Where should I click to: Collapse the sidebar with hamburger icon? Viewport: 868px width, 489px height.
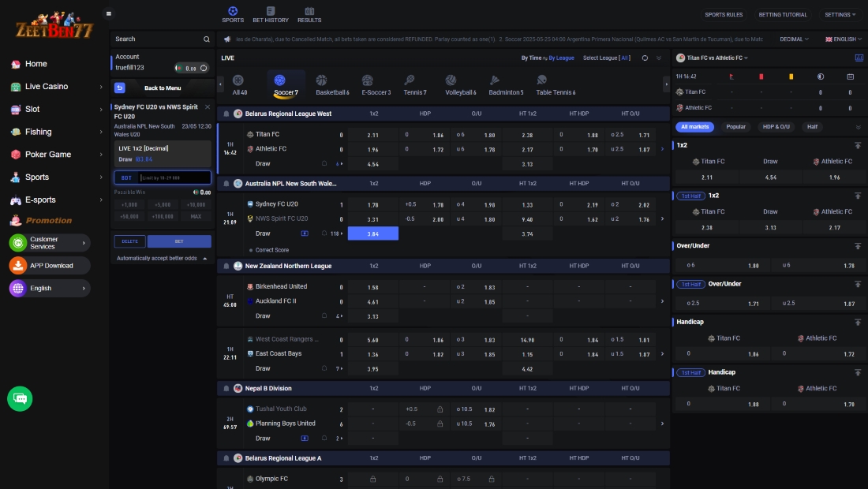point(109,13)
